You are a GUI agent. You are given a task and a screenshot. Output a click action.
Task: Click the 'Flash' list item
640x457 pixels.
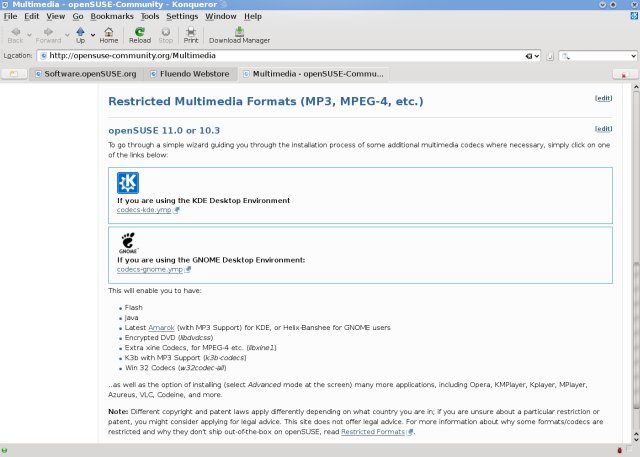(x=133, y=308)
